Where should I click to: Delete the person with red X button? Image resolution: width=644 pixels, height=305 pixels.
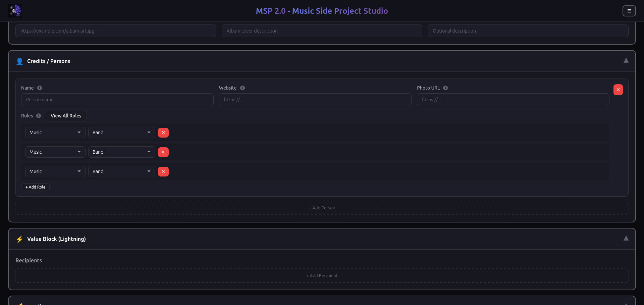click(618, 90)
